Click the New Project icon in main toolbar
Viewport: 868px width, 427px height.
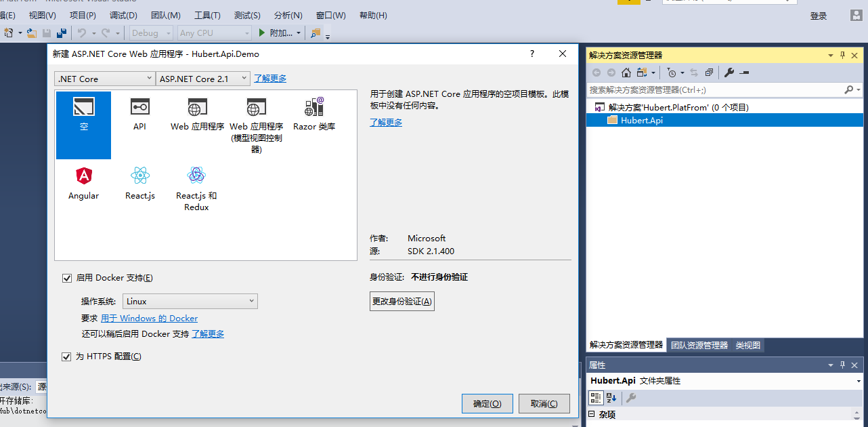(x=9, y=33)
